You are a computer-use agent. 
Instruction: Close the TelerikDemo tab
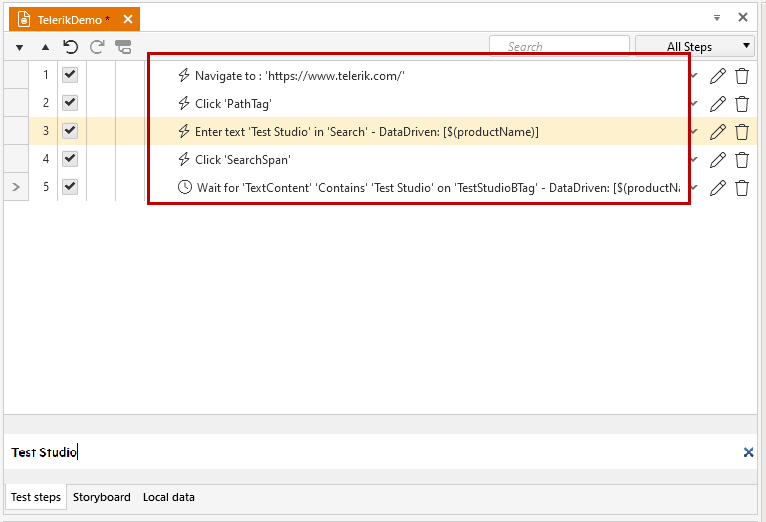point(128,19)
